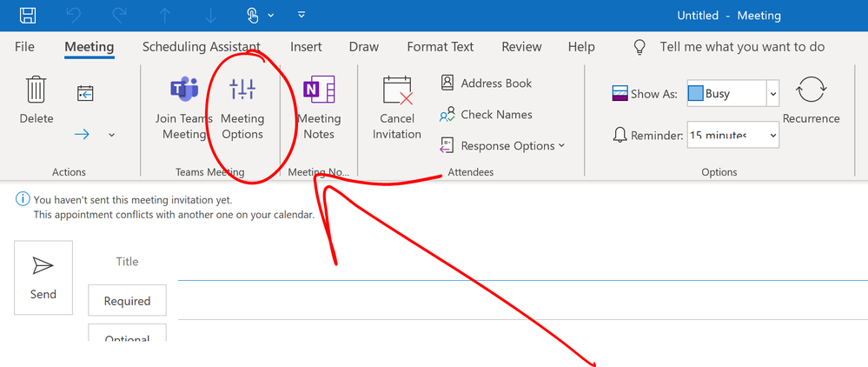868x367 pixels.
Task: Open the Insert ribbon tab
Action: (306, 47)
